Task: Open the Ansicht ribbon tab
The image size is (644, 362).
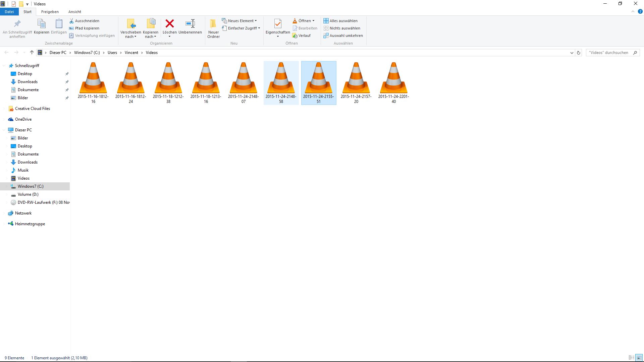Action: tap(74, 12)
